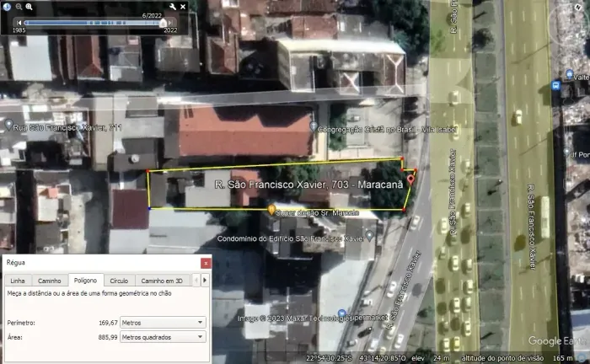This screenshot has width=590, height=364.
Task: Click the north compass indicator
Action: [578, 7]
